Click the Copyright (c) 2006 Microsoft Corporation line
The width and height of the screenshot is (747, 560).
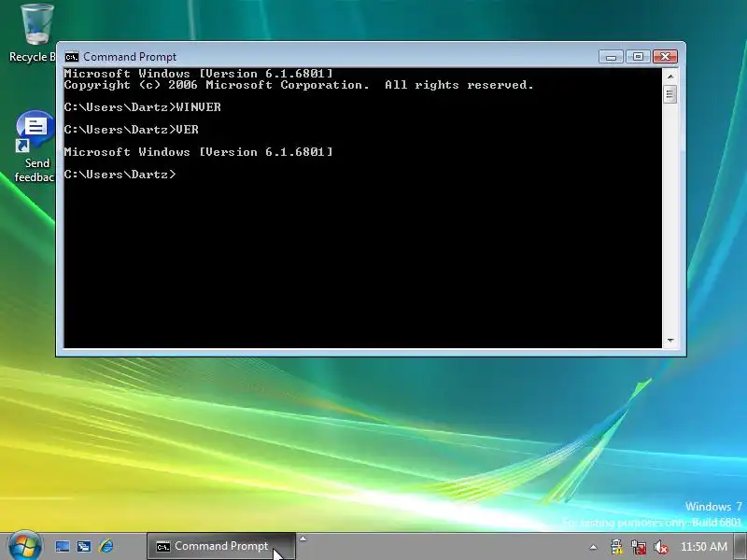tap(299, 85)
